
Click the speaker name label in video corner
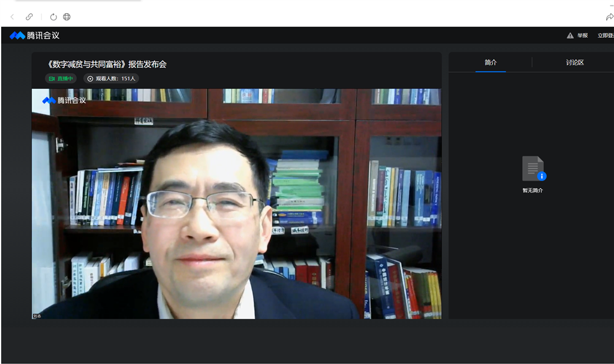point(37,315)
